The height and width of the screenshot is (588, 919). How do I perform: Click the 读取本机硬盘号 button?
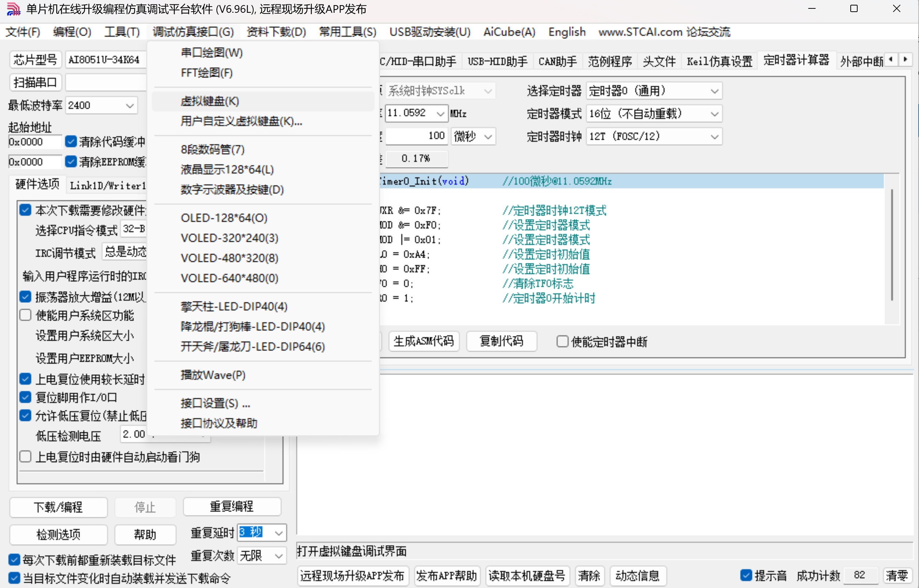(x=527, y=576)
